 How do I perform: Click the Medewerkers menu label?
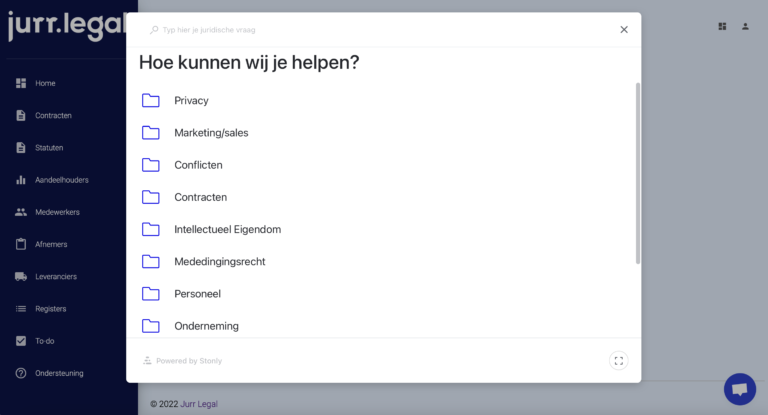click(x=57, y=212)
